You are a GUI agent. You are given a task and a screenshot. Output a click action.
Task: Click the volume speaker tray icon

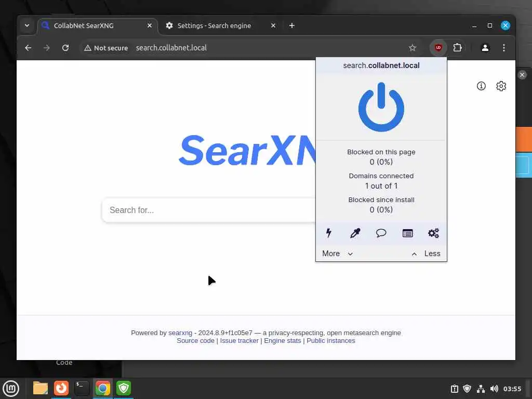pyautogui.click(x=494, y=389)
